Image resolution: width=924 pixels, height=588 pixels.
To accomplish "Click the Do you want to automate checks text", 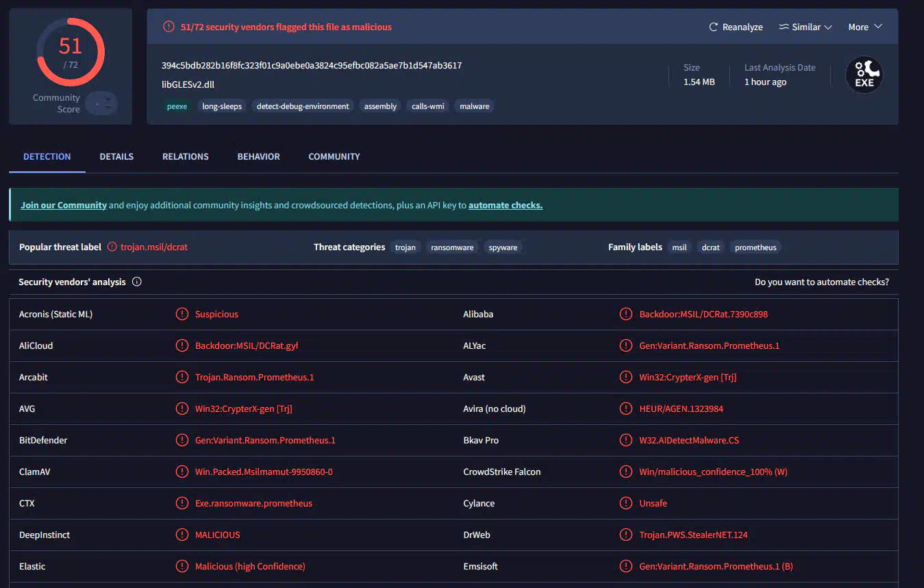I will [x=821, y=282].
